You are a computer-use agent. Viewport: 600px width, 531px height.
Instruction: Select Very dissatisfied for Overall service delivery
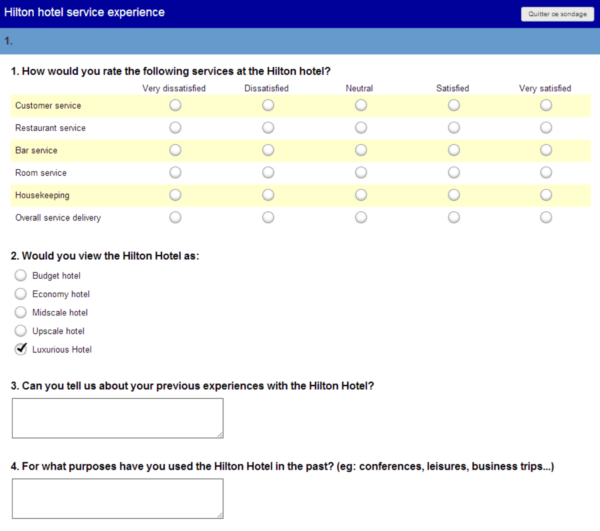point(175,217)
